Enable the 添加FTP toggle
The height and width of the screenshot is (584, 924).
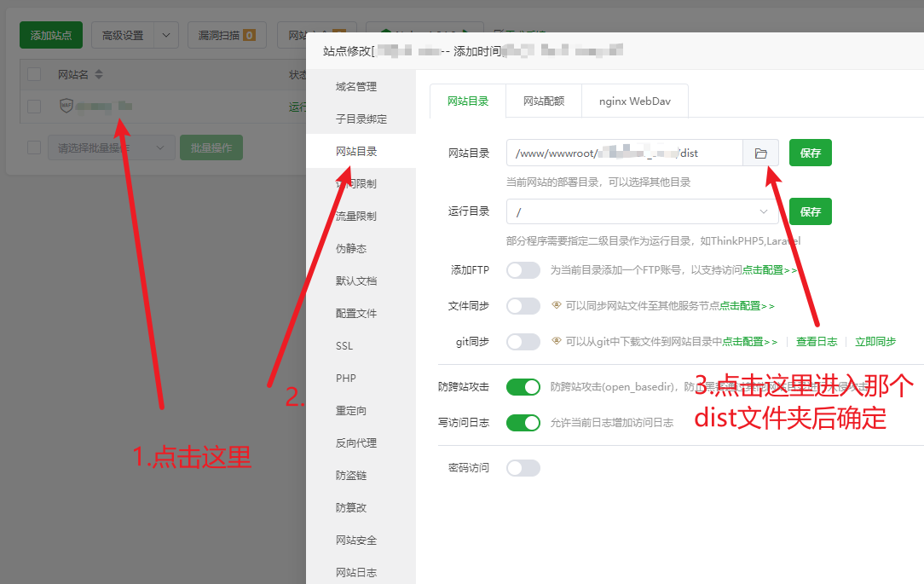(x=523, y=269)
